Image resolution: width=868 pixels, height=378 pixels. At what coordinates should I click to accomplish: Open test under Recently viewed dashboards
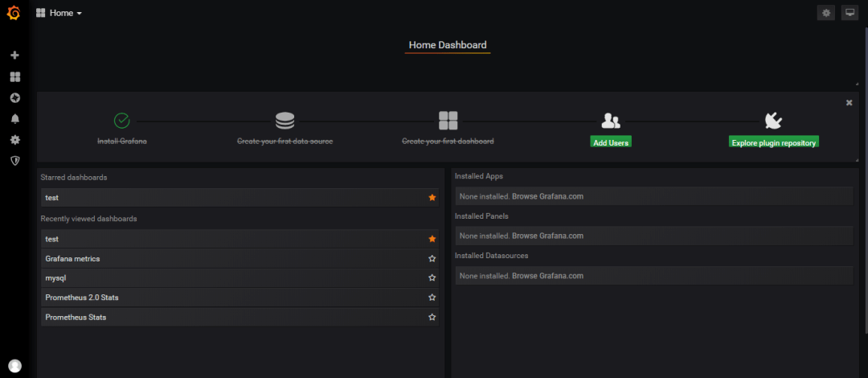click(240, 239)
